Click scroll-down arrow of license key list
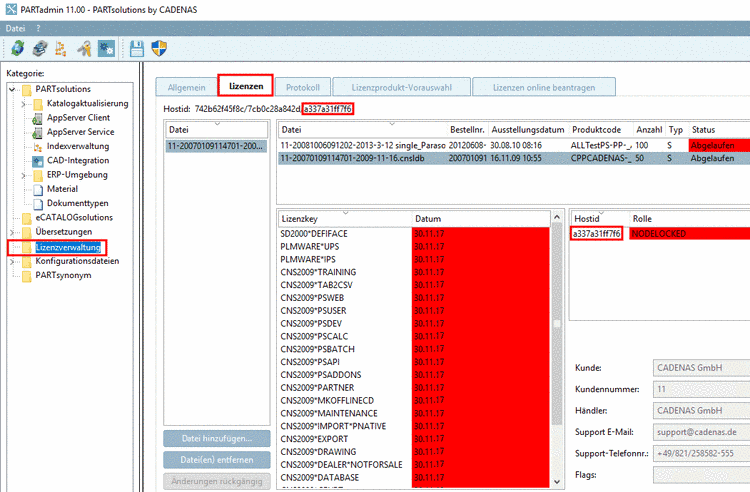 pyautogui.click(x=557, y=482)
